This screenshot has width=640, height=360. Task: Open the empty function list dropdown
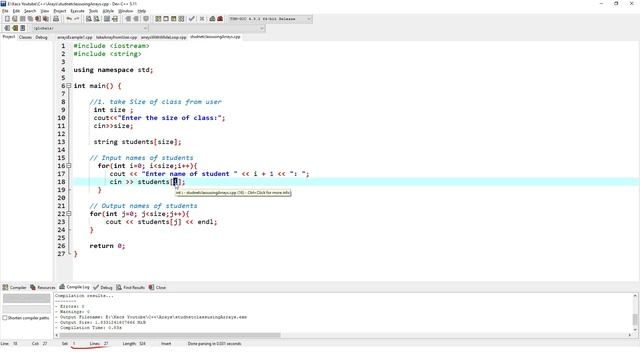(207, 28)
